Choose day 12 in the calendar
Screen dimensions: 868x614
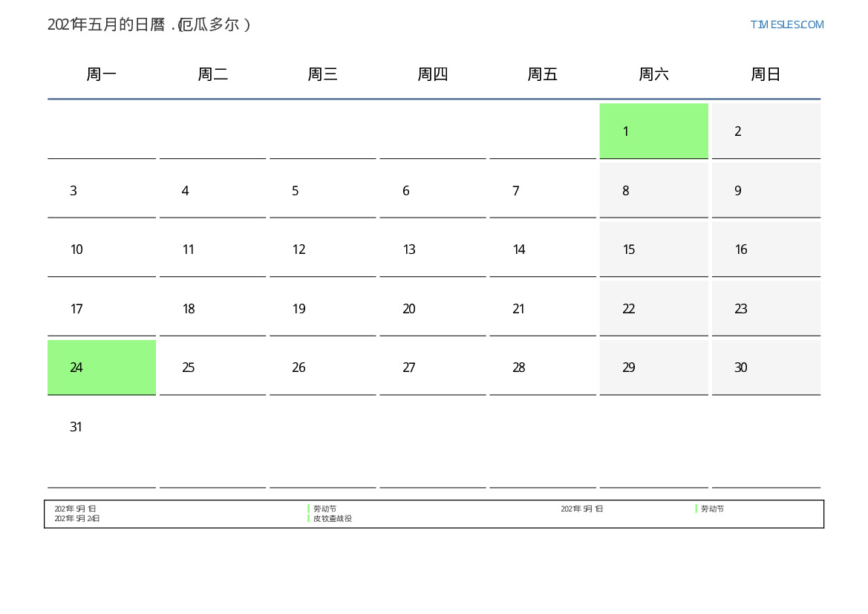322,249
